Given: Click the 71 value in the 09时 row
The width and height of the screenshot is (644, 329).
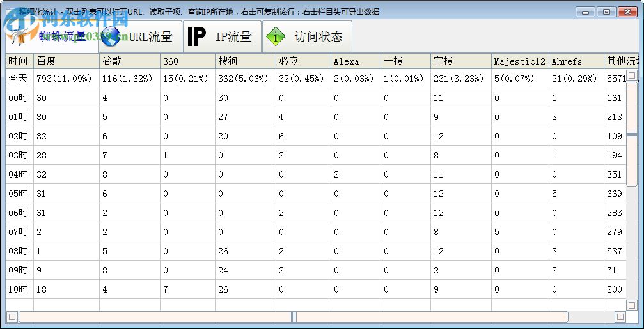Looking at the screenshot, I should 611,270.
